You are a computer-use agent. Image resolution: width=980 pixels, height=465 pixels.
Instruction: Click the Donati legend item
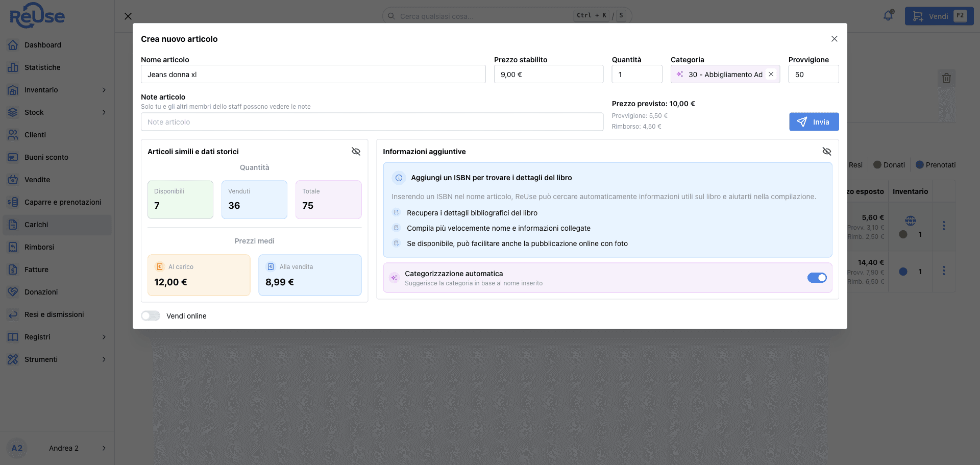889,165
